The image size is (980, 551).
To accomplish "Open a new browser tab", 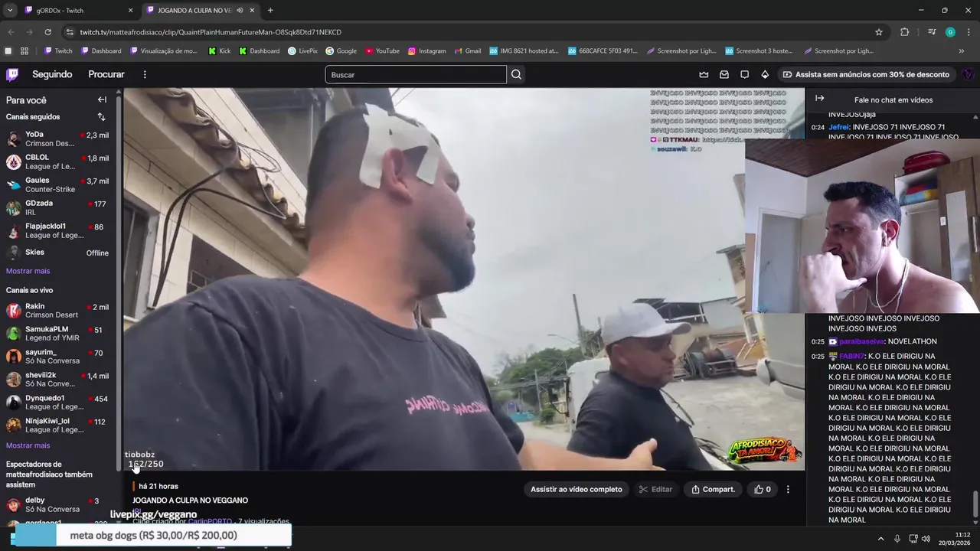I will (x=270, y=10).
